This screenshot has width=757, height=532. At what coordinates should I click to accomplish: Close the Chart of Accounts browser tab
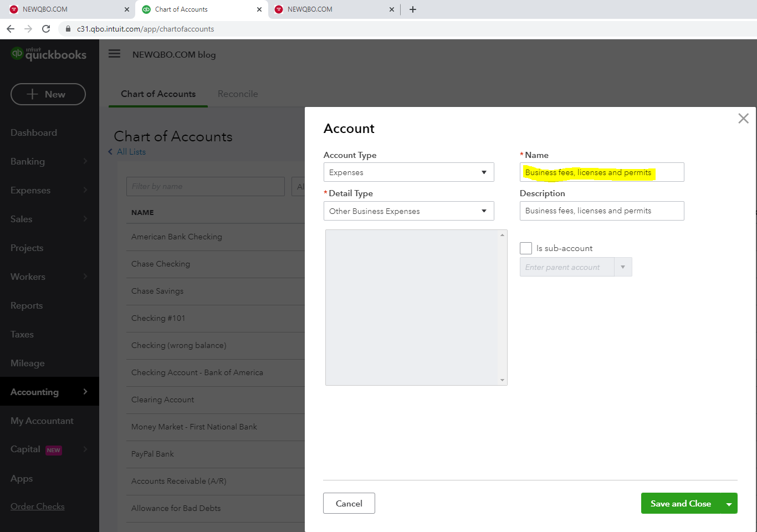click(x=259, y=9)
